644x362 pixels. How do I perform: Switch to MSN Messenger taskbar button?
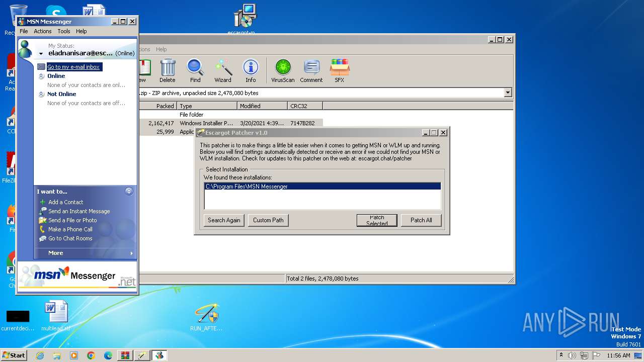pyautogui.click(x=159, y=355)
